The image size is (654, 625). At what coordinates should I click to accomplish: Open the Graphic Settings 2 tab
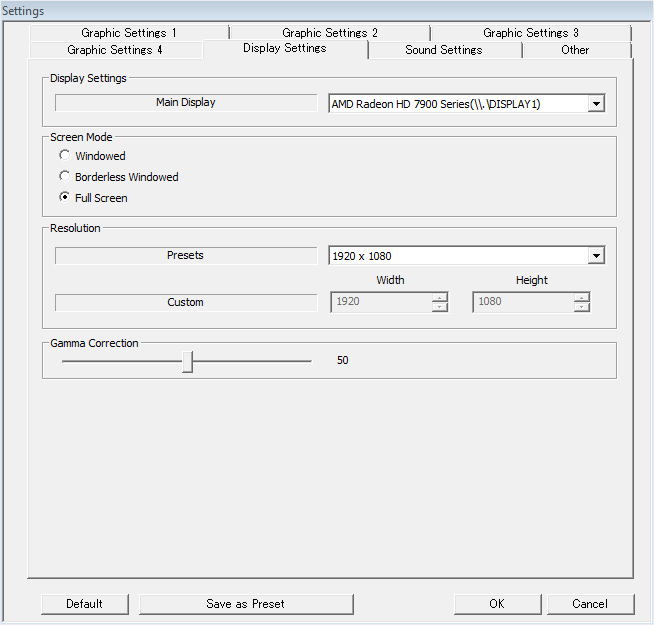coord(330,33)
